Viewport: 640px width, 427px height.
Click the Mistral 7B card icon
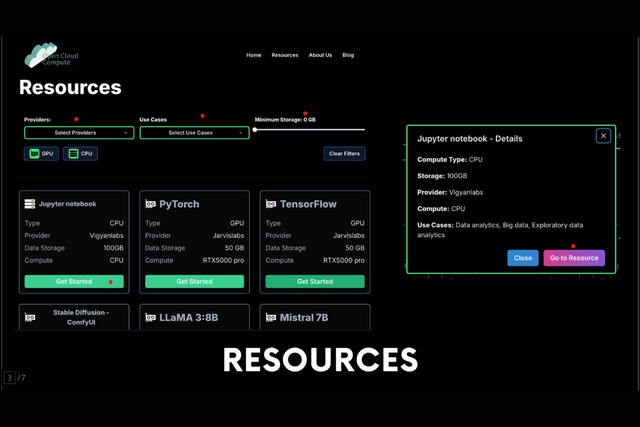point(271,317)
